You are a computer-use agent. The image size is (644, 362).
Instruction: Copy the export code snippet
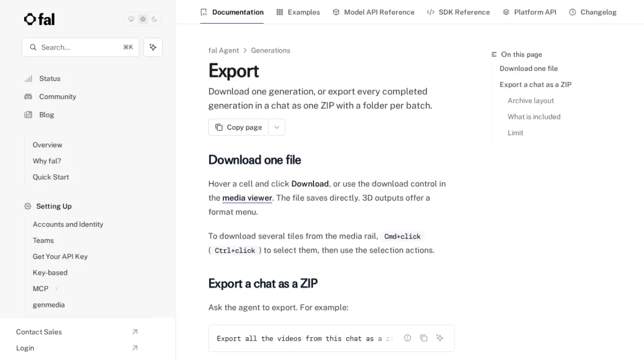(423, 338)
